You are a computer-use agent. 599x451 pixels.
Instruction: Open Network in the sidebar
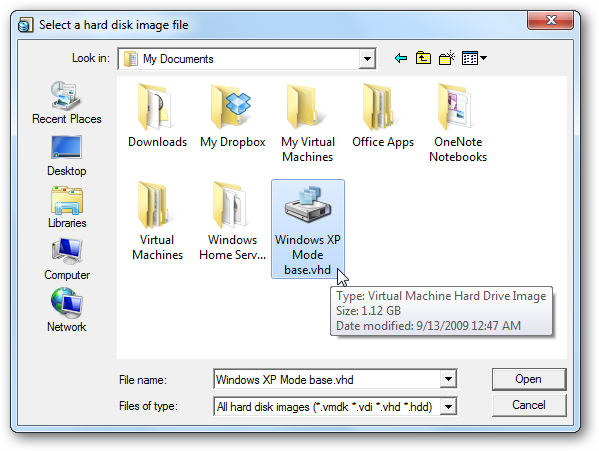click(x=67, y=310)
